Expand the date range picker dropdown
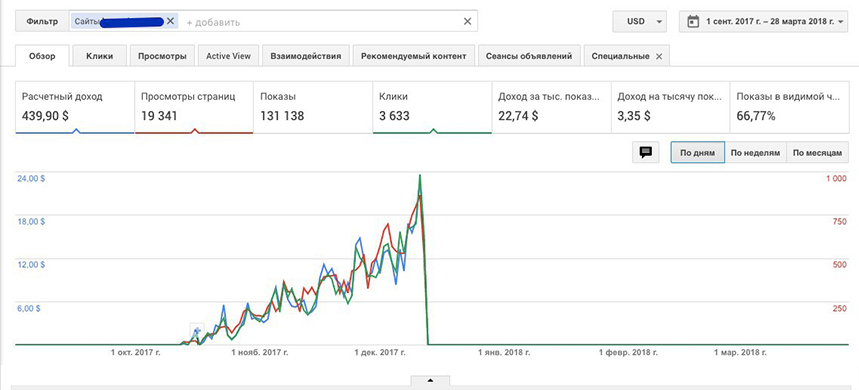859x390 pixels. tap(763, 22)
